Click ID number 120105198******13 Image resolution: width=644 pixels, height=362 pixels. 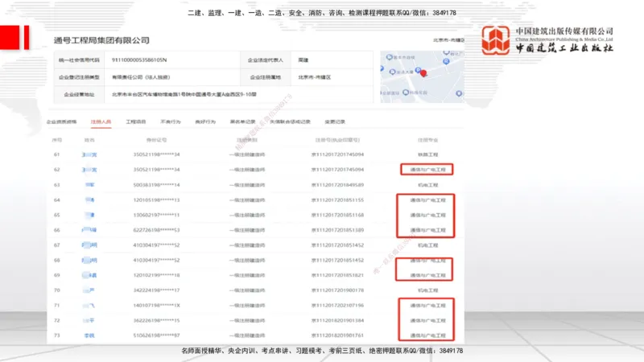(156, 200)
